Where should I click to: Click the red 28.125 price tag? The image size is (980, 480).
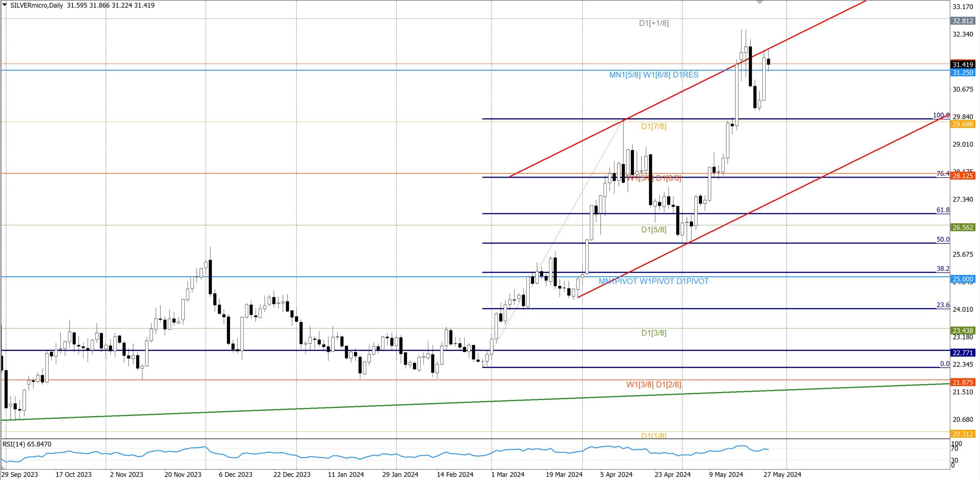[x=963, y=176]
